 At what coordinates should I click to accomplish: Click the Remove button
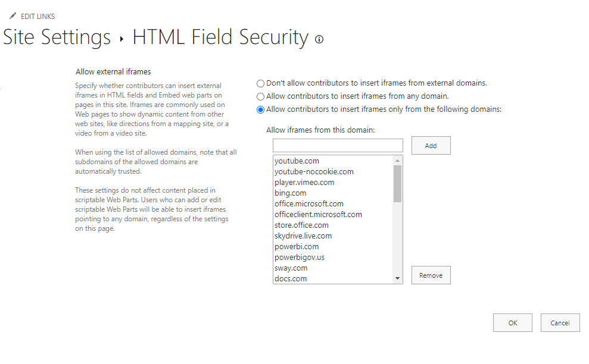[x=431, y=275]
